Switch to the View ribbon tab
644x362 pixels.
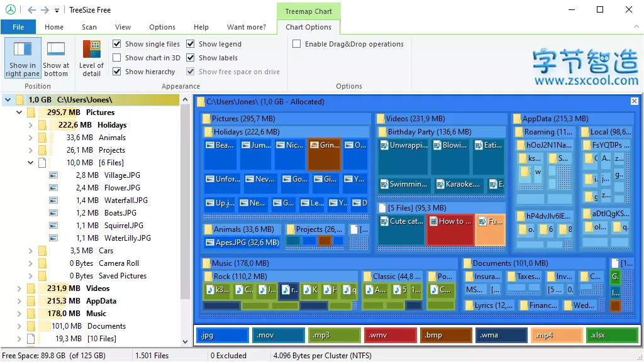click(x=123, y=27)
